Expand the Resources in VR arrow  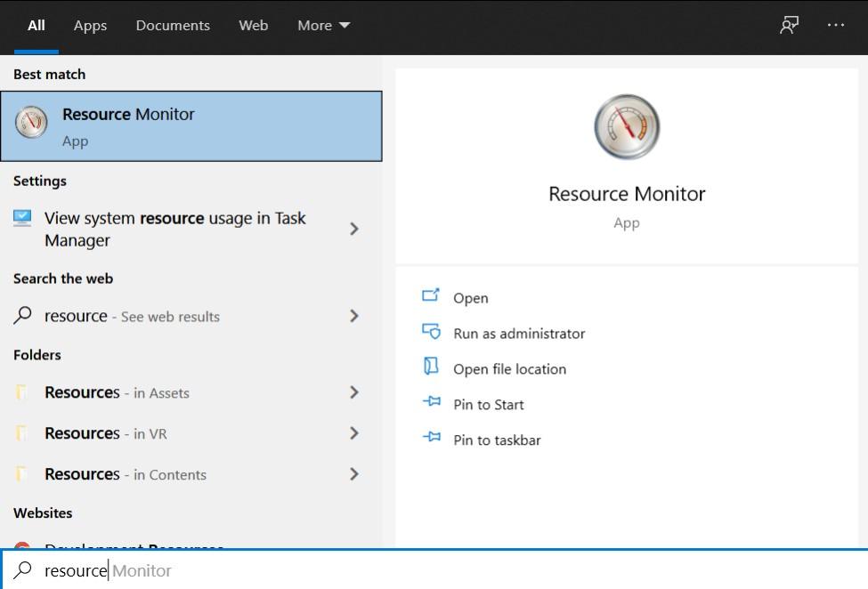pos(354,433)
